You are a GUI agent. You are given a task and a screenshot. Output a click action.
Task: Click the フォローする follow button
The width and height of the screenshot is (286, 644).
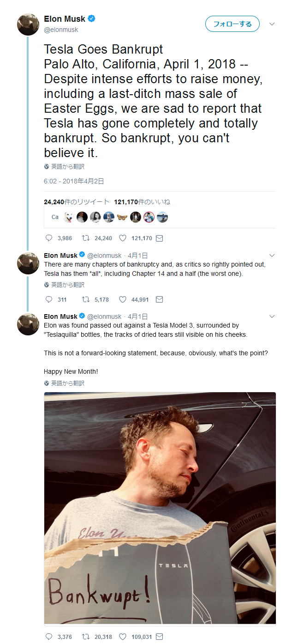232,24
